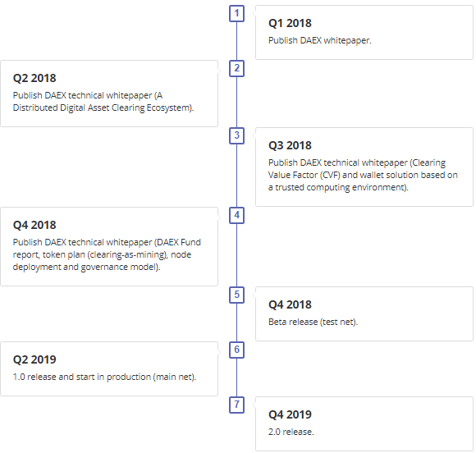Click timeline marker number 7
Viewport: 476px width, 453px height.
tap(236, 405)
